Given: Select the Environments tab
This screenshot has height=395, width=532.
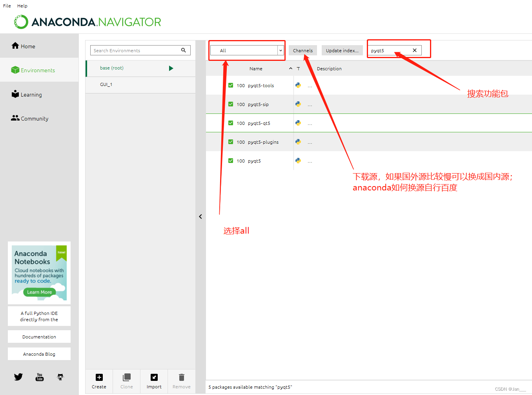Looking at the screenshot, I should [x=39, y=70].
